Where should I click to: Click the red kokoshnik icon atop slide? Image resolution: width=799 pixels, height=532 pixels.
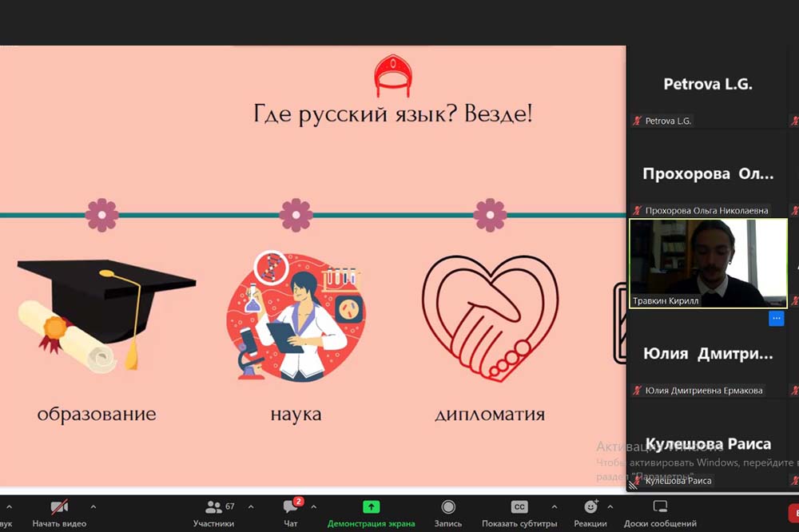pos(393,76)
